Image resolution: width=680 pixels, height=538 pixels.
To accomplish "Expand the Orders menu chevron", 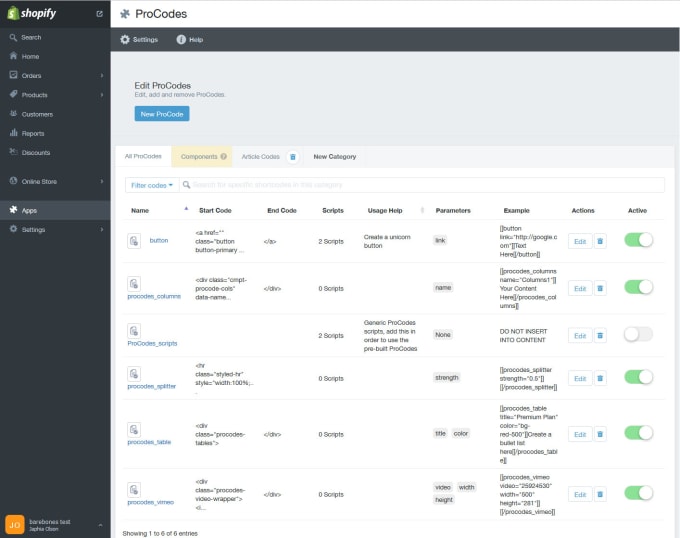I will [x=102, y=75].
